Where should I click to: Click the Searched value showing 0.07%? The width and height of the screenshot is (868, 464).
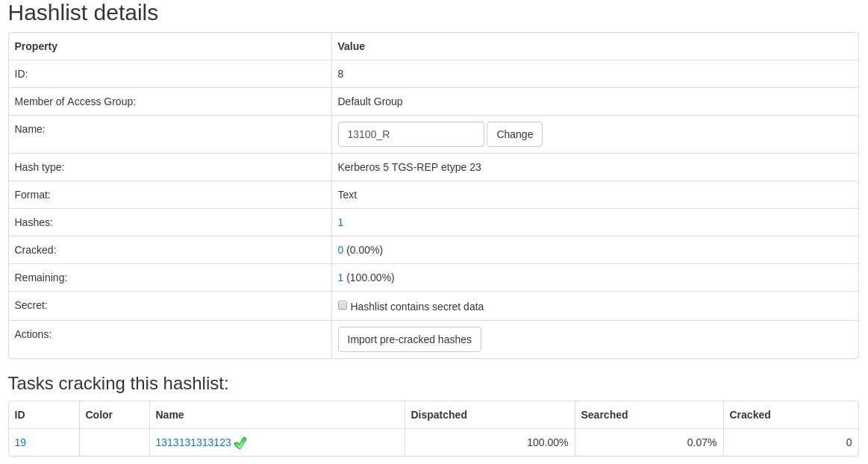pyautogui.click(x=702, y=442)
